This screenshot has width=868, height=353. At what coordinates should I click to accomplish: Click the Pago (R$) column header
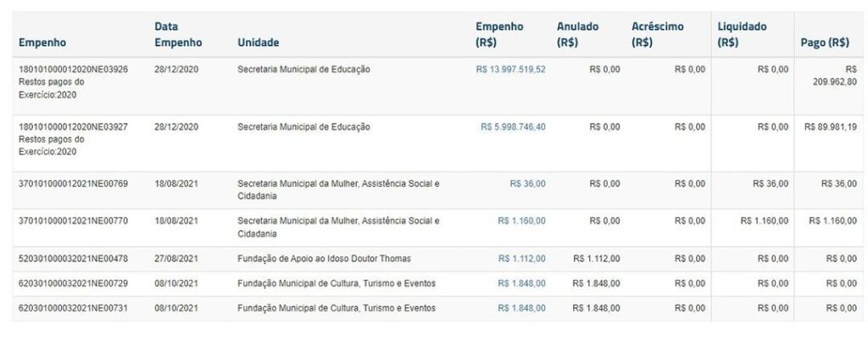[x=825, y=42]
